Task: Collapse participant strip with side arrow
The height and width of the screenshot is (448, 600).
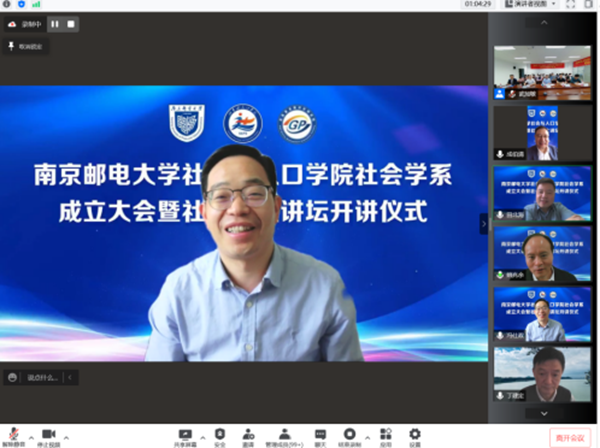Action: tap(484, 225)
